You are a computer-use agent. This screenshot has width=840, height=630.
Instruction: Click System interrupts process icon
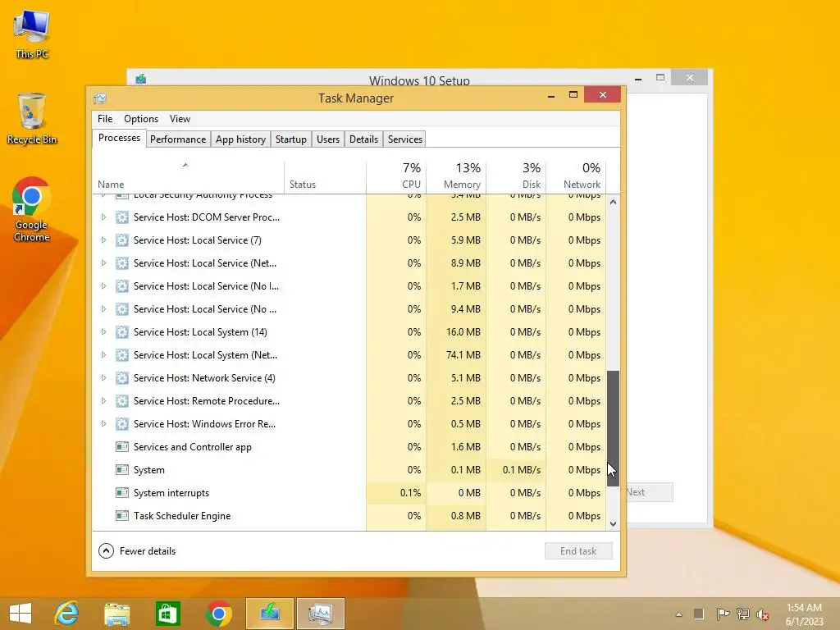[122, 493]
